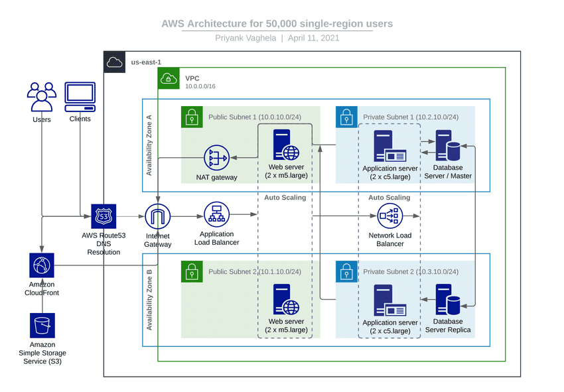Click the Database Server / Master text
Image resolution: width=564 pixels, height=392 pixels.
[x=448, y=172]
